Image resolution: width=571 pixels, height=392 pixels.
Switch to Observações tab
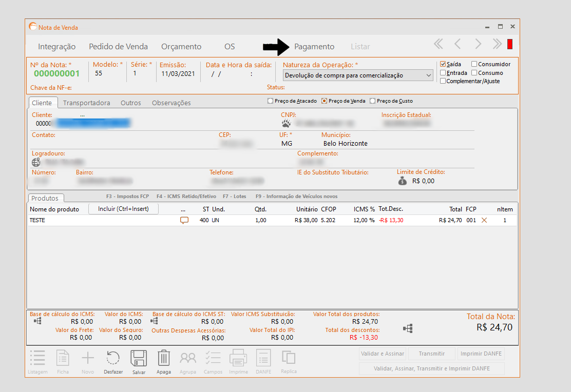171,103
